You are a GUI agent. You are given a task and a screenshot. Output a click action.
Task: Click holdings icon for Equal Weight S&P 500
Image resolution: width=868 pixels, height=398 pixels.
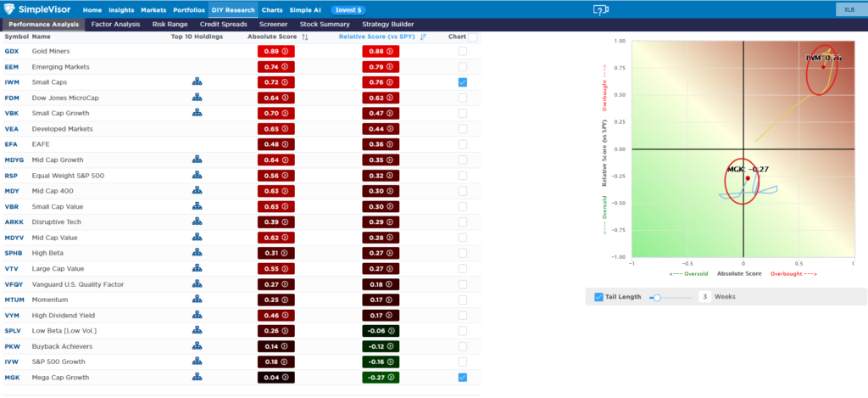[197, 175]
